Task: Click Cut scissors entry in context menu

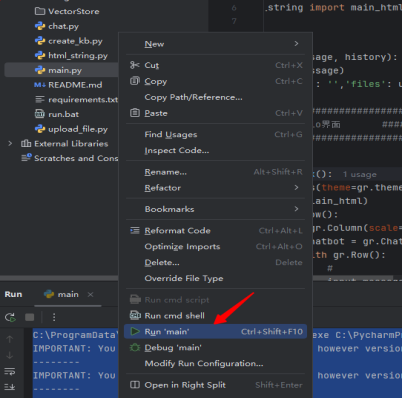Action: click(x=215, y=65)
